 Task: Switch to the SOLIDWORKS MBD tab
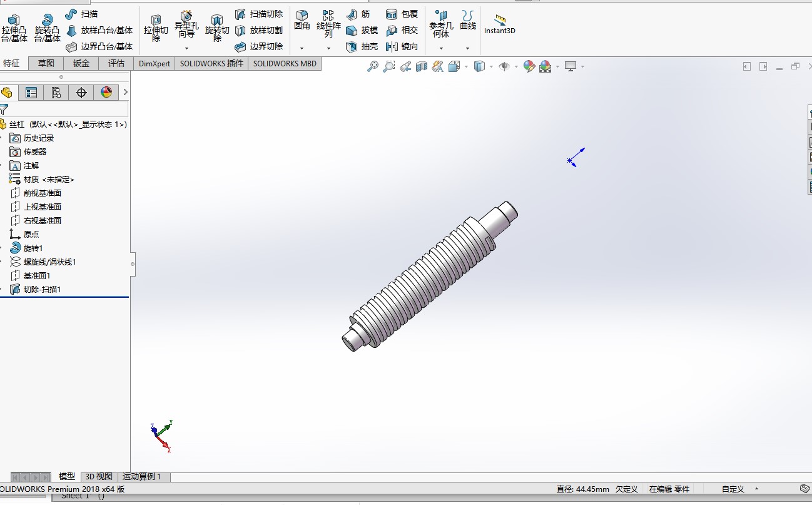pos(285,63)
